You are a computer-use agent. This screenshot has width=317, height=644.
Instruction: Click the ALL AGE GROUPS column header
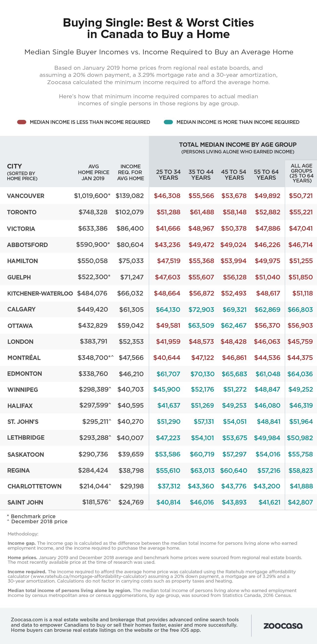click(301, 173)
